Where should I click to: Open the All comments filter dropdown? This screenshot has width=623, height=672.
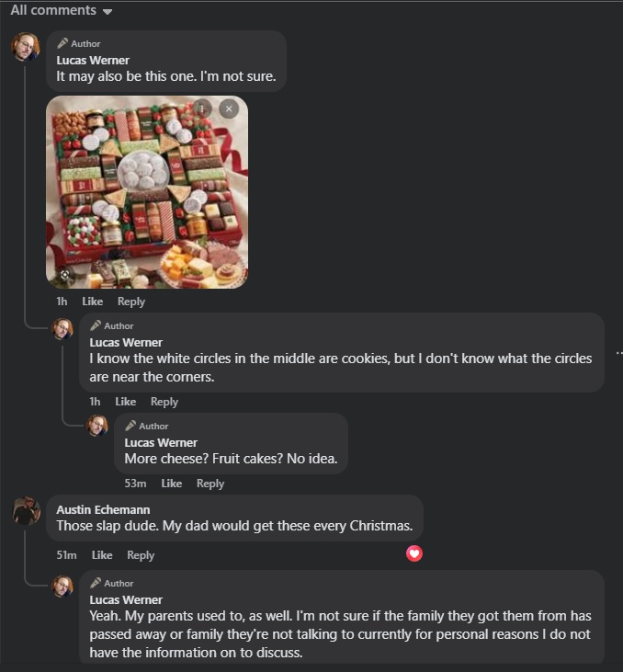pos(62,10)
